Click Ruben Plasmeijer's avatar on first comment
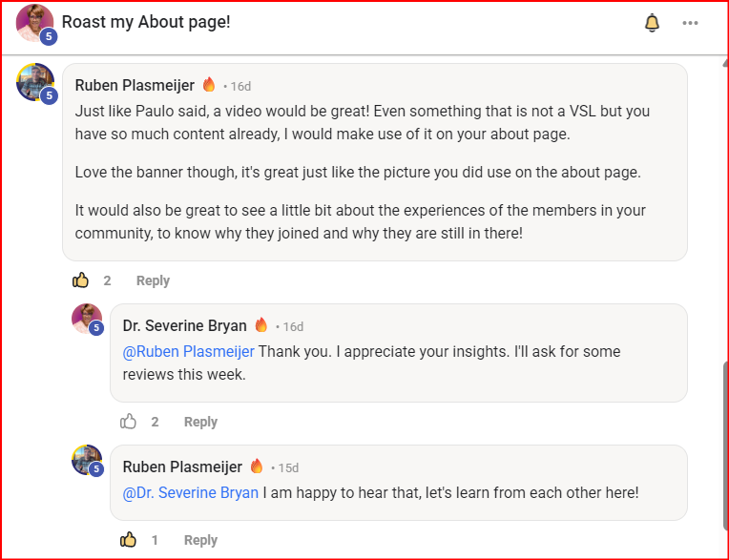729x560 pixels. [x=34, y=82]
